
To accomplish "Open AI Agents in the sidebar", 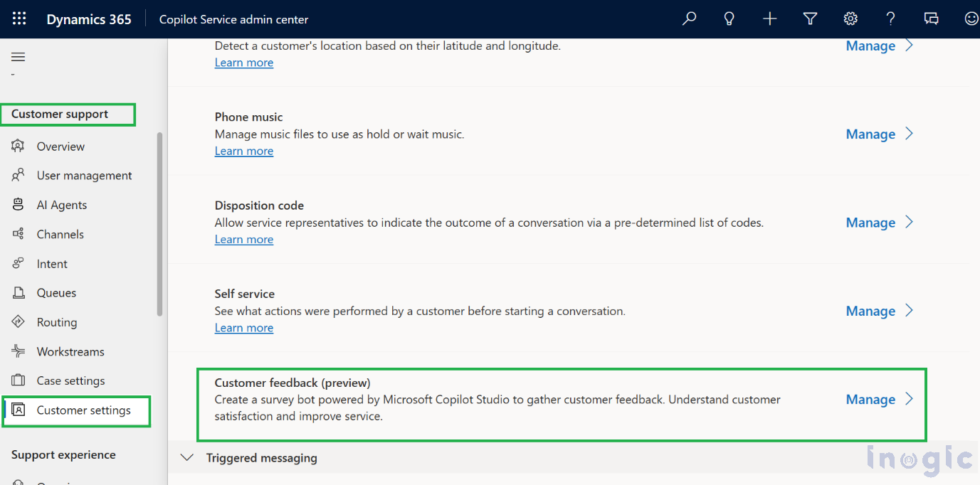I will tap(61, 205).
